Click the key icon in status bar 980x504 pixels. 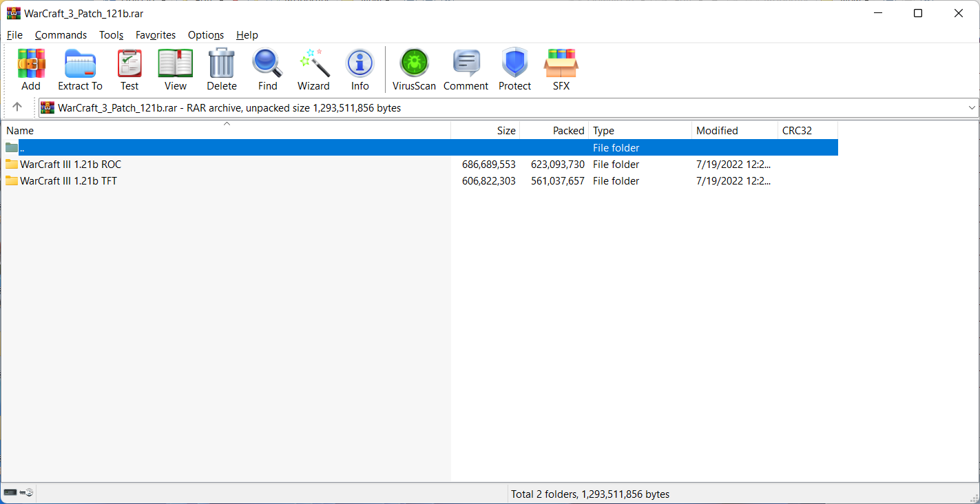[28, 493]
